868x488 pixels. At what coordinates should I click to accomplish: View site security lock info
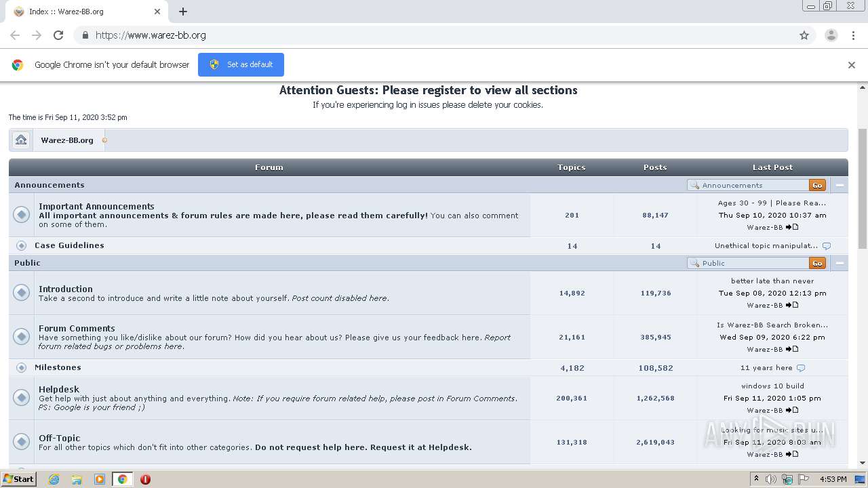[85, 35]
